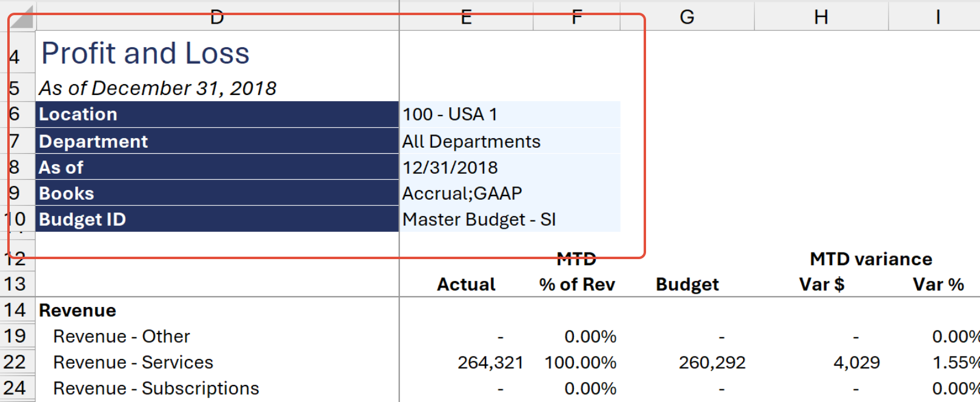
Task: Select the Revenue - Subscriptions row label
Action: point(156,388)
